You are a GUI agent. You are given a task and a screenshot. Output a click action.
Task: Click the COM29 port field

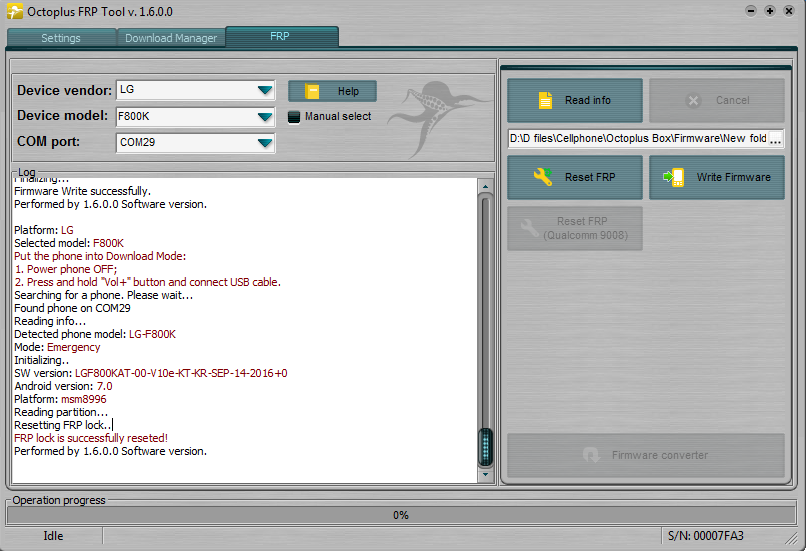click(195, 143)
